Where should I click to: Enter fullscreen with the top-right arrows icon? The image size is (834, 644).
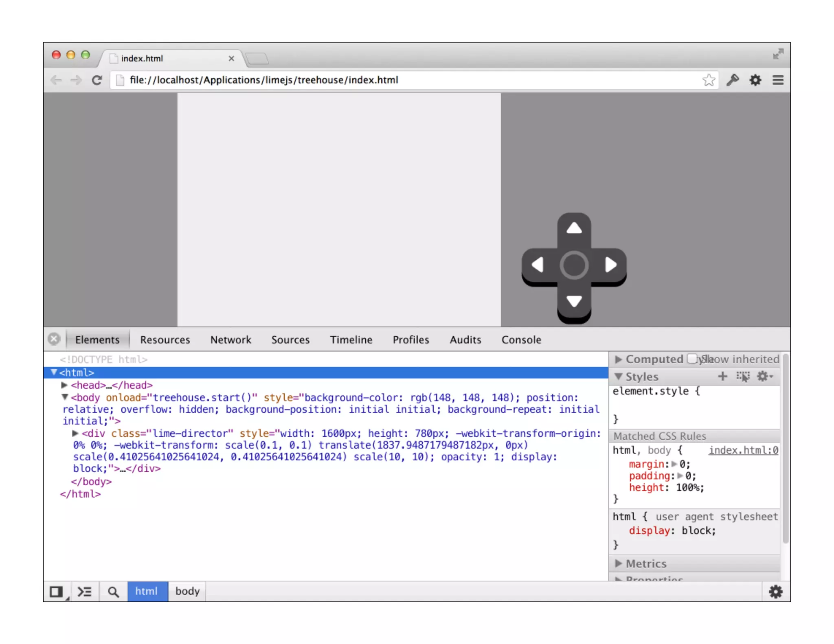pyautogui.click(x=778, y=54)
